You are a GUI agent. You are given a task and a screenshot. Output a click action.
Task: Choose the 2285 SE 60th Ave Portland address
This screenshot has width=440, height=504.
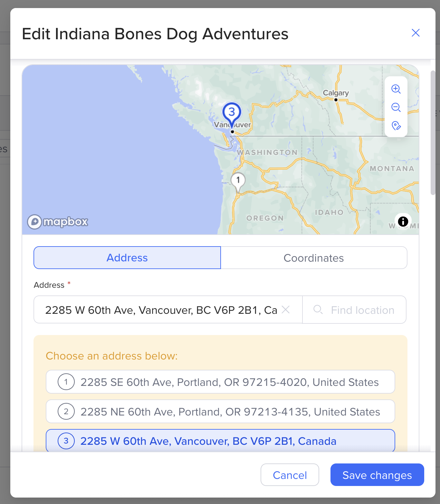coord(220,382)
